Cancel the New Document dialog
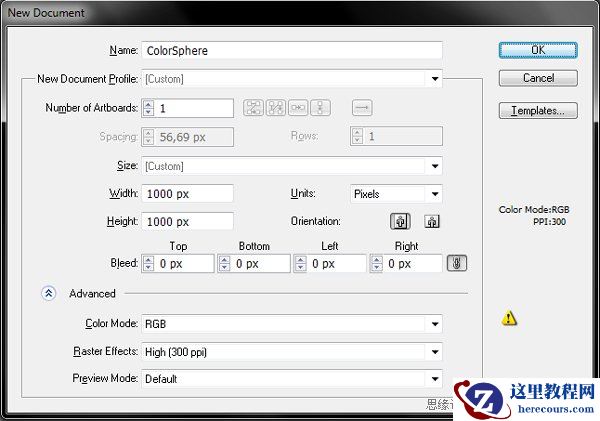Screen dimensions: 600x421 [538, 78]
